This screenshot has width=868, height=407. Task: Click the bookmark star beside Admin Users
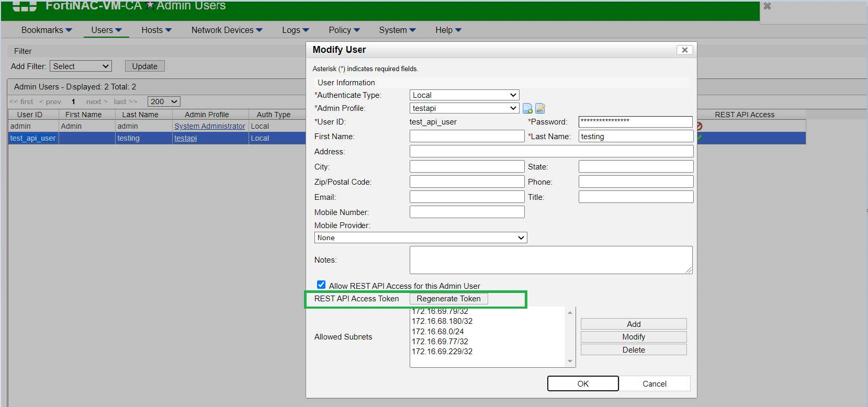click(149, 6)
